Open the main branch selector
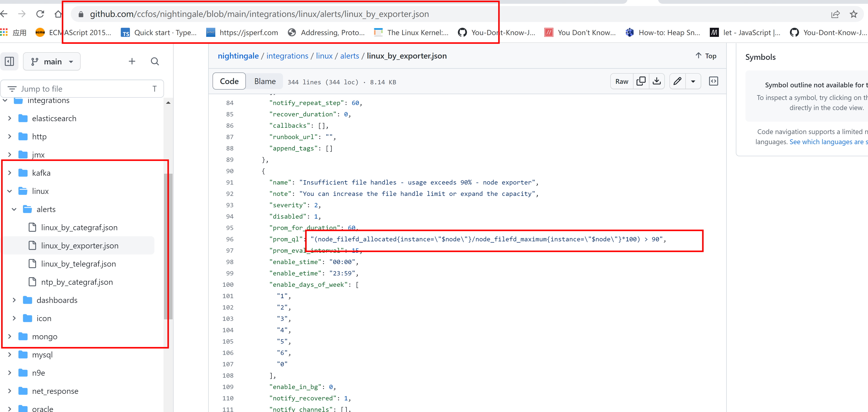The image size is (868, 412). (x=52, y=61)
